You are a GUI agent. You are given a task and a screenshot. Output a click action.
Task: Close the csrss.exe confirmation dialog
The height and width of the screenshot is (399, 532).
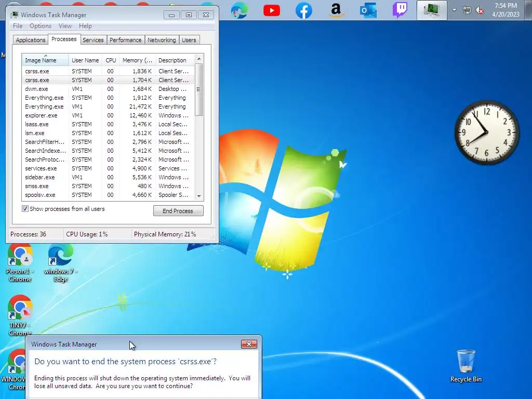pyautogui.click(x=249, y=344)
